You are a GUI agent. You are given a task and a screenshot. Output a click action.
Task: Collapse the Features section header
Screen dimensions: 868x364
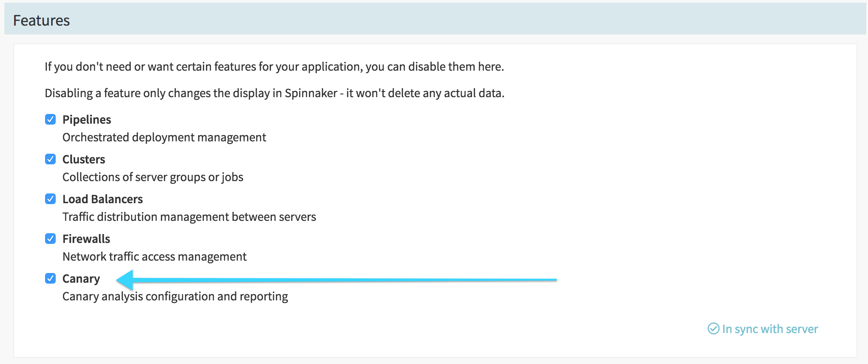[x=42, y=20]
